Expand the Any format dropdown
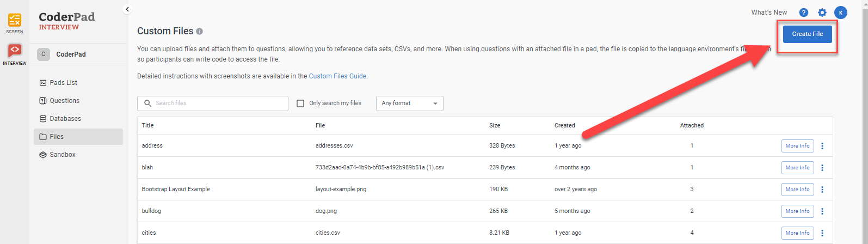The image size is (868, 244). [409, 103]
